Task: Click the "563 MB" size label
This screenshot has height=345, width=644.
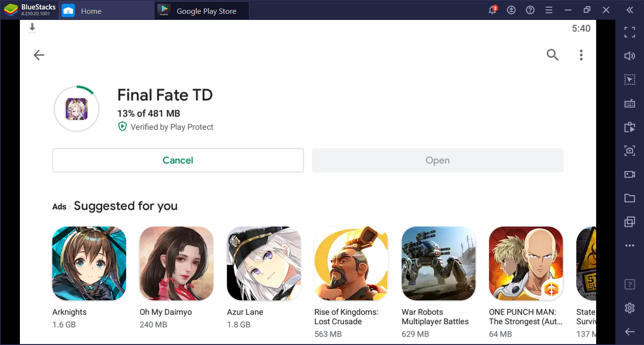Action: 328,334
